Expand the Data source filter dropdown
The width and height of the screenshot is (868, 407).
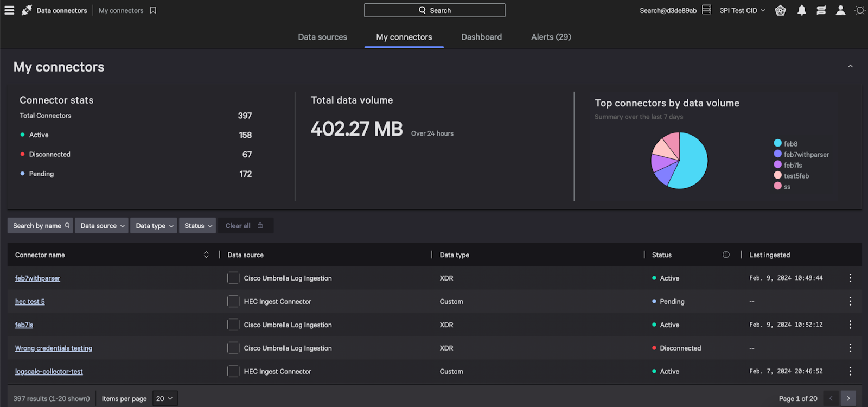[102, 226]
